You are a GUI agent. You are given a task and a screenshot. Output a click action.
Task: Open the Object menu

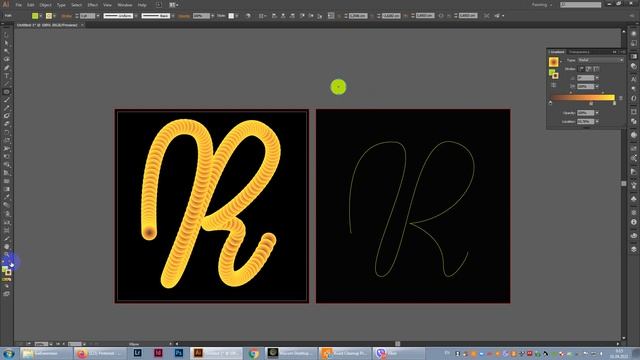[45, 5]
